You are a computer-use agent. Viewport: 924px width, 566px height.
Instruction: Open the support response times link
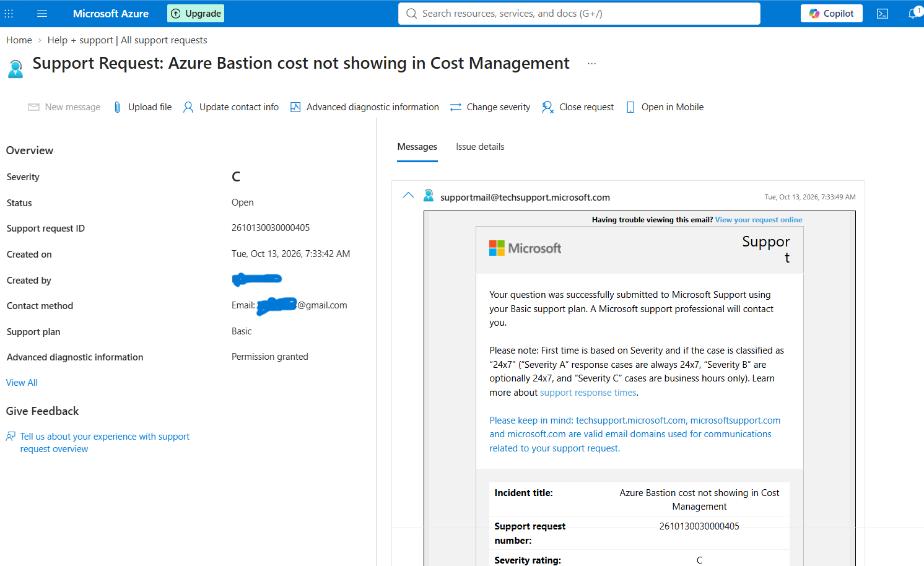pyautogui.click(x=588, y=393)
